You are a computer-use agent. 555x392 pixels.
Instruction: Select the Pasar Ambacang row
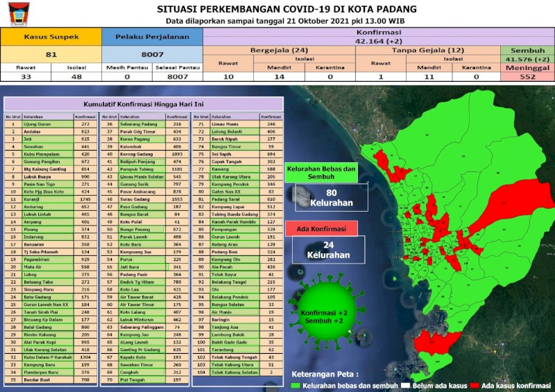coord(145,192)
